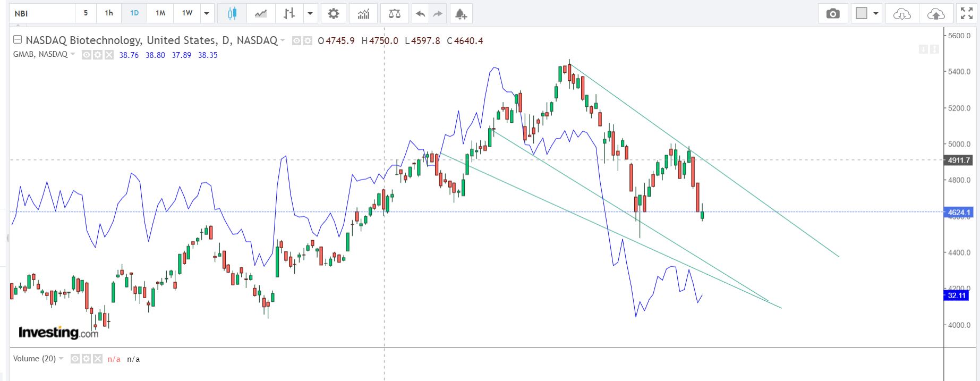Screen dimensions: 980x381
Task: Take a chart snapshot with the camera icon
Action: click(x=833, y=13)
